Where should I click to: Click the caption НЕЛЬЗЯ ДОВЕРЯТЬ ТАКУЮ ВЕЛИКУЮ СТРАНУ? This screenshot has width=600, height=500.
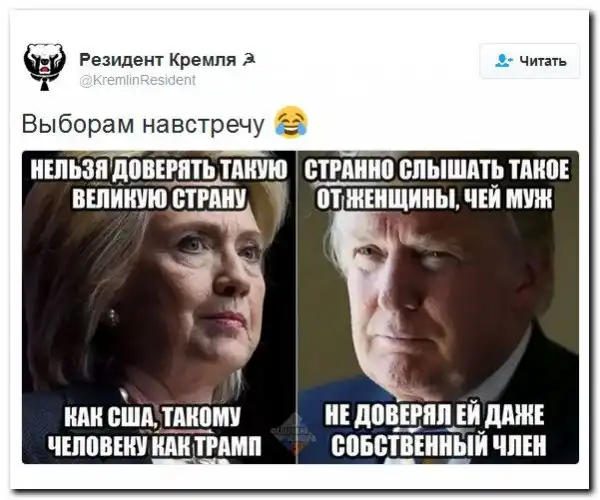click(159, 184)
